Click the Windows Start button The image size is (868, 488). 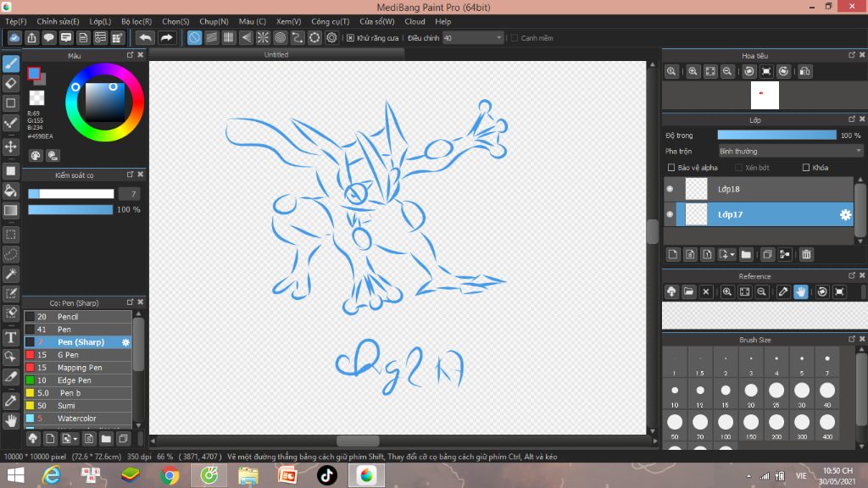coord(15,475)
